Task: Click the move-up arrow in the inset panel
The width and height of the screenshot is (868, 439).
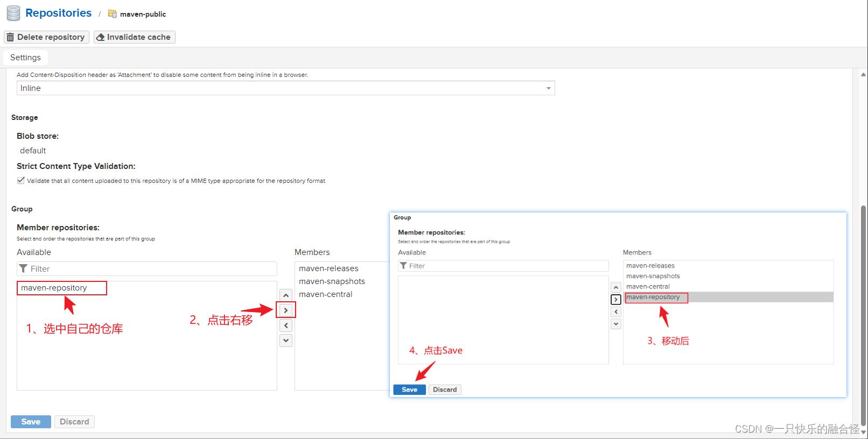Action: click(616, 287)
